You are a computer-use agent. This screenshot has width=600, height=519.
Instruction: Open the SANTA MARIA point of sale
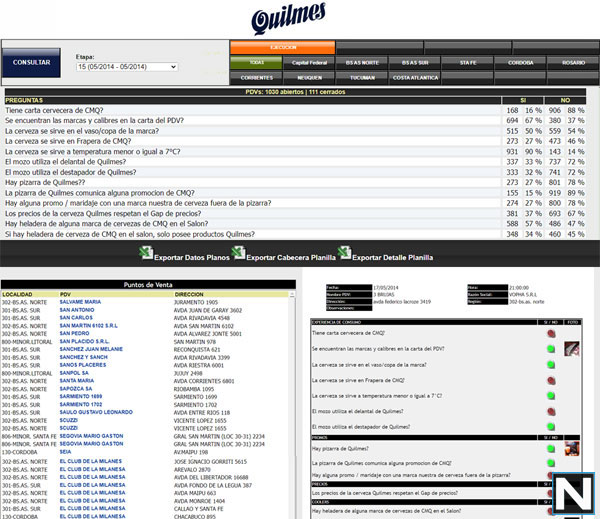tap(77, 381)
